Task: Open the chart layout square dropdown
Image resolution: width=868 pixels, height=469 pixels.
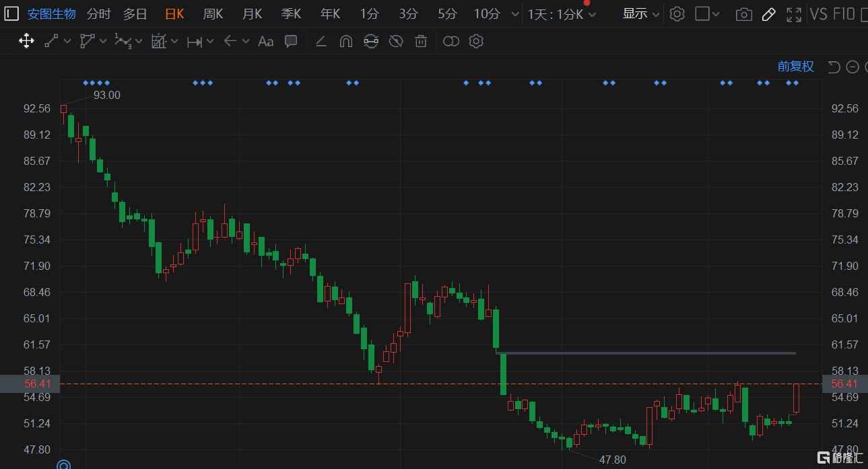Action: (x=707, y=13)
